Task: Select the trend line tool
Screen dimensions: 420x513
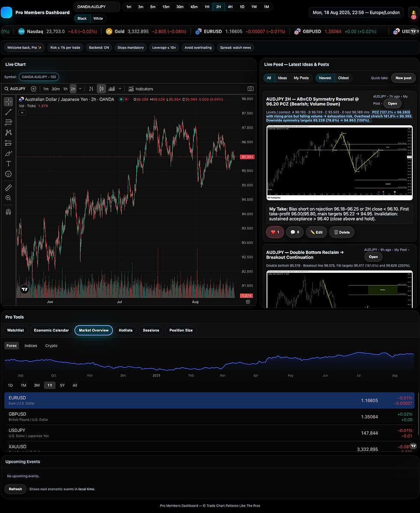Action: pyautogui.click(x=8, y=112)
